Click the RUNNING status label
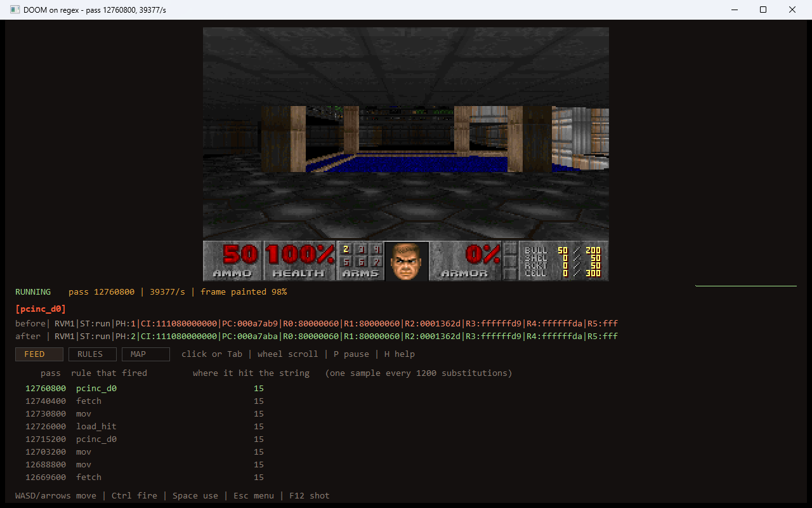Image resolution: width=812 pixels, height=508 pixels. 33,292
